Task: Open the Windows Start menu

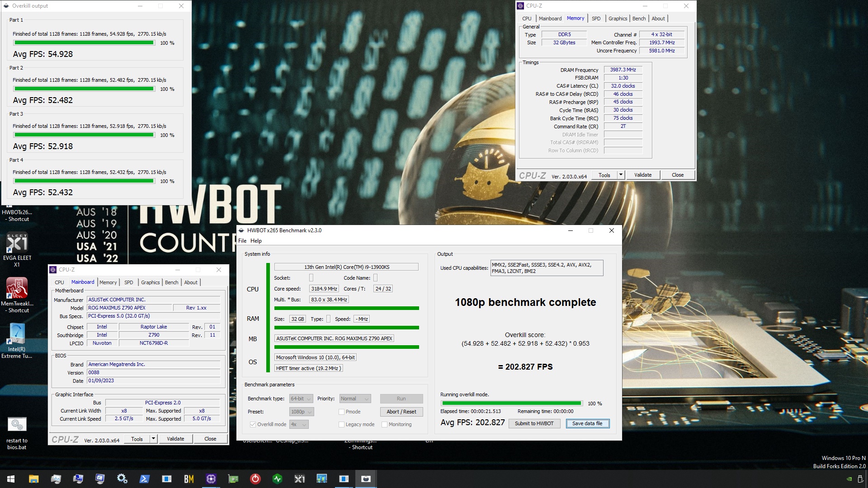Action: (x=11, y=479)
